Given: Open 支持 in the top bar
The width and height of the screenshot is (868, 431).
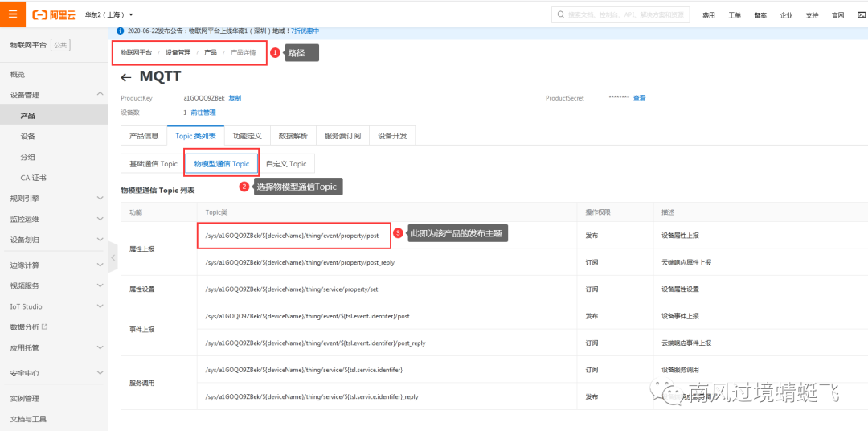Looking at the screenshot, I should [812, 15].
